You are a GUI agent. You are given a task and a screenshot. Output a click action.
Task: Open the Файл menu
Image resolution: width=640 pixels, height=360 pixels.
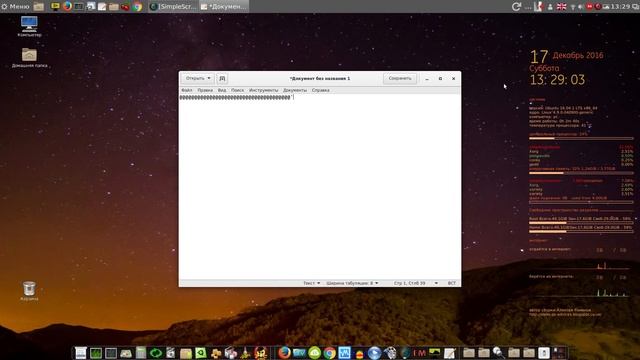pos(187,90)
